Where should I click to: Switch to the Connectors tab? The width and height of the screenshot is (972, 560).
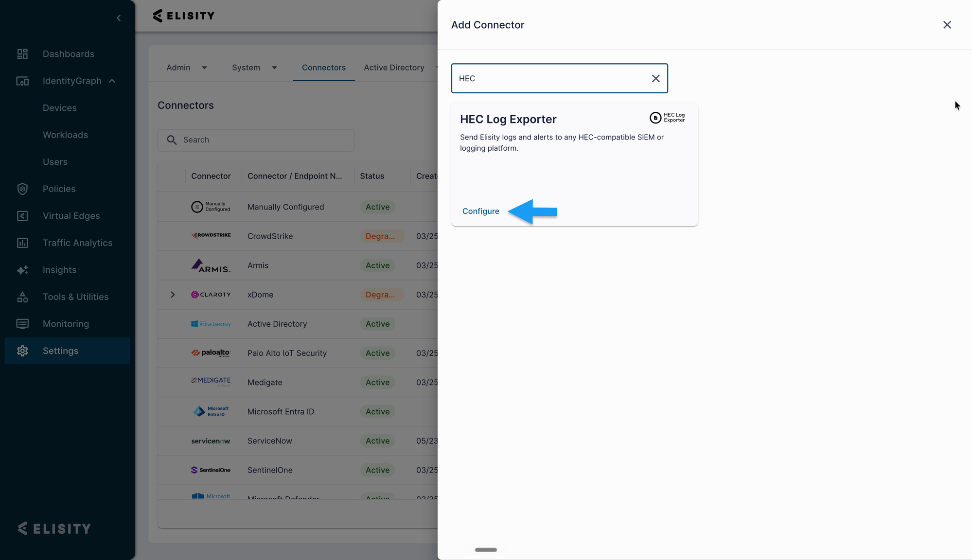coord(324,68)
